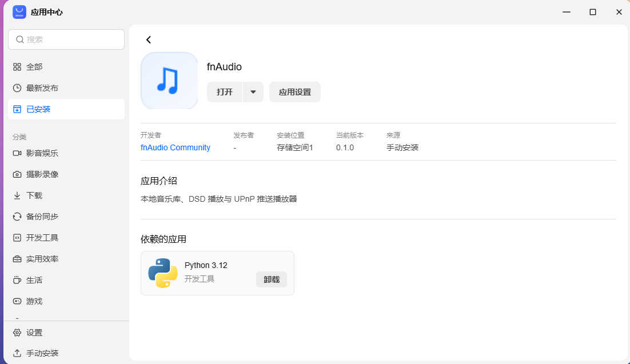Click the 影音娱乐 video camera icon
Screen dimensions: 630x364
pos(17,153)
